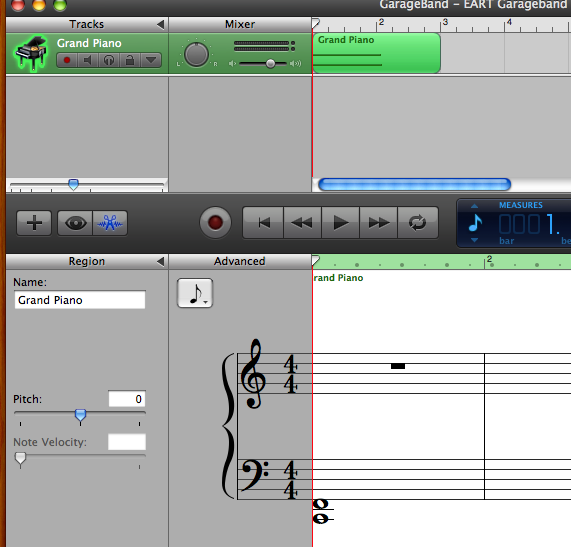Click the LCD note mode icon

(475, 223)
